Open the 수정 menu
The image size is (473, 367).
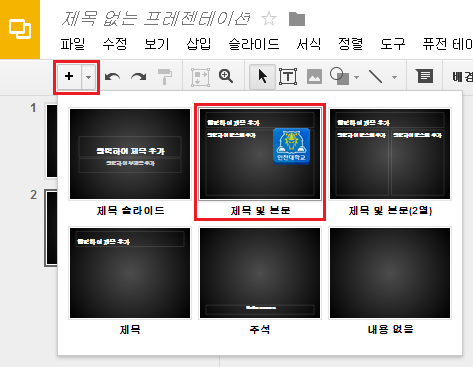click(115, 44)
